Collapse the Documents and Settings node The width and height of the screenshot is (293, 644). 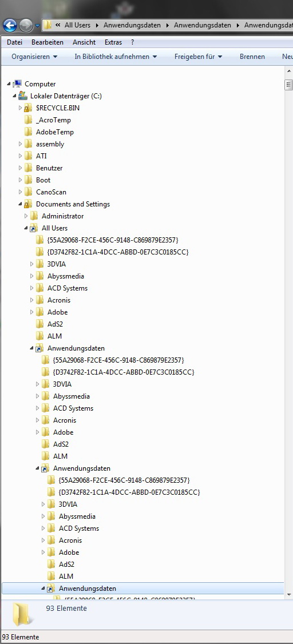pyautogui.click(x=20, y=204)
